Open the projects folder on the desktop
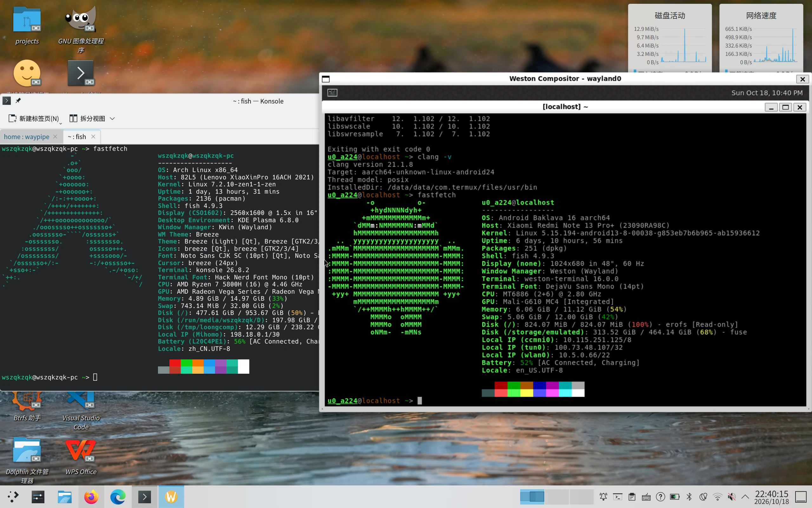The width and height of the screenshot is (812, 508). pos(27,25)
